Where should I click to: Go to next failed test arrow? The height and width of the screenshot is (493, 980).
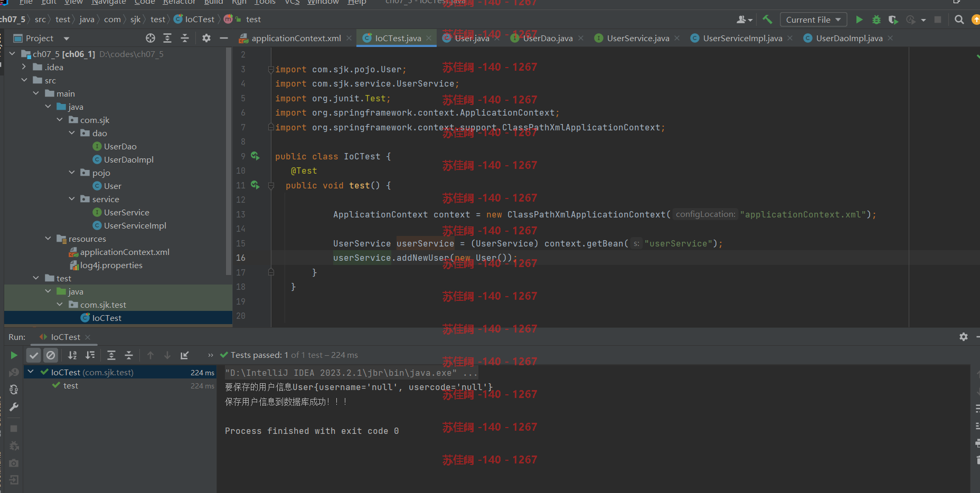pyautogui.click(x=167, y=355)
